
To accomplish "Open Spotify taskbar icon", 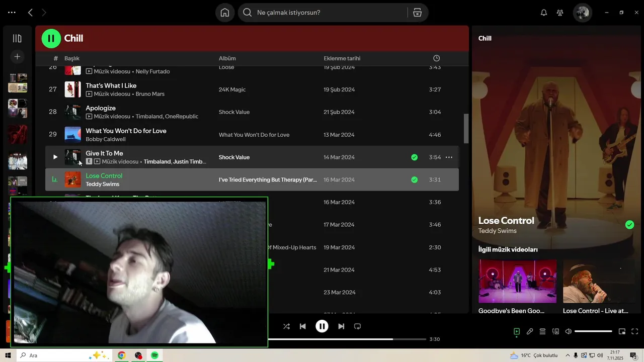I will 154,355.
